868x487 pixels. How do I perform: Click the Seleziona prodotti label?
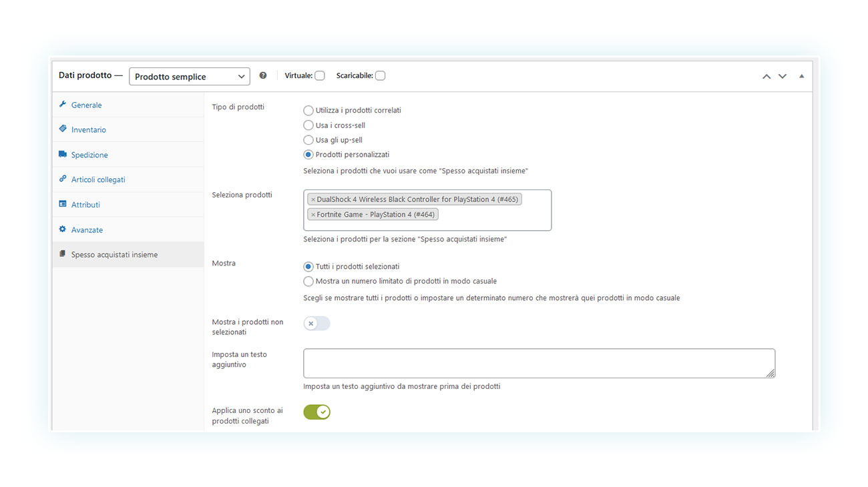pyautogui.click(x=242, y=195)
